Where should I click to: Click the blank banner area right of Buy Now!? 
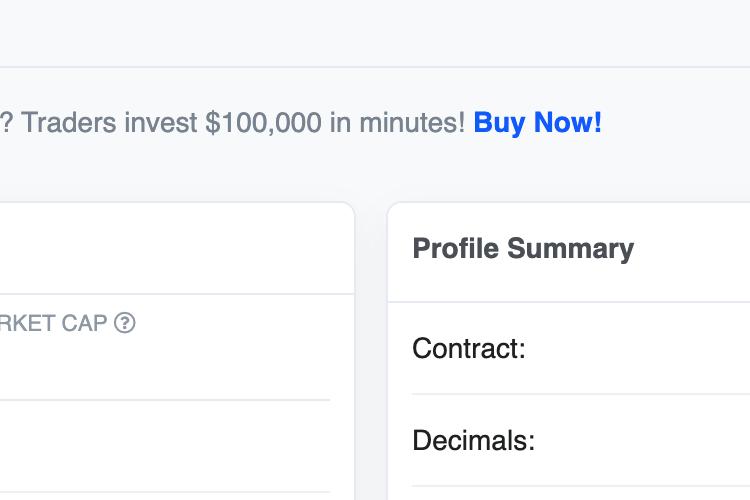coord(675,123)
